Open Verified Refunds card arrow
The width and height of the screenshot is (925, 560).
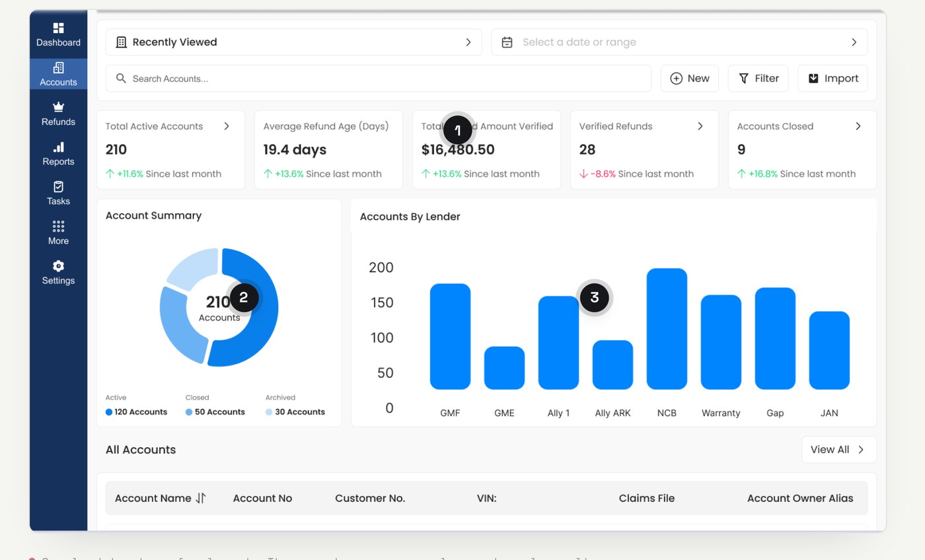(x=700, y=126)
